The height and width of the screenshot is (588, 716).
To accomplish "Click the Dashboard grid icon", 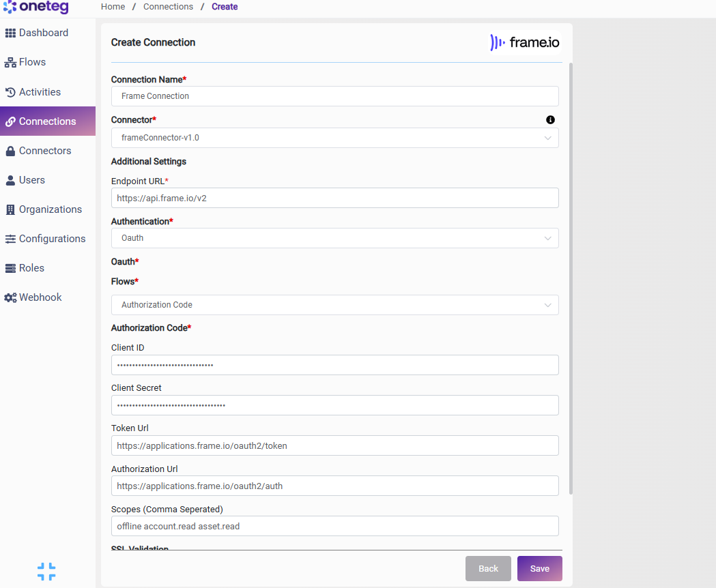I will click(x=10, y=33).
